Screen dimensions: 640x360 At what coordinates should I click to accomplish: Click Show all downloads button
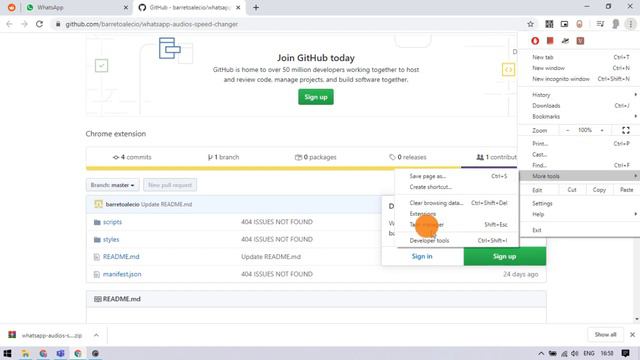click(x=605, y=335)
